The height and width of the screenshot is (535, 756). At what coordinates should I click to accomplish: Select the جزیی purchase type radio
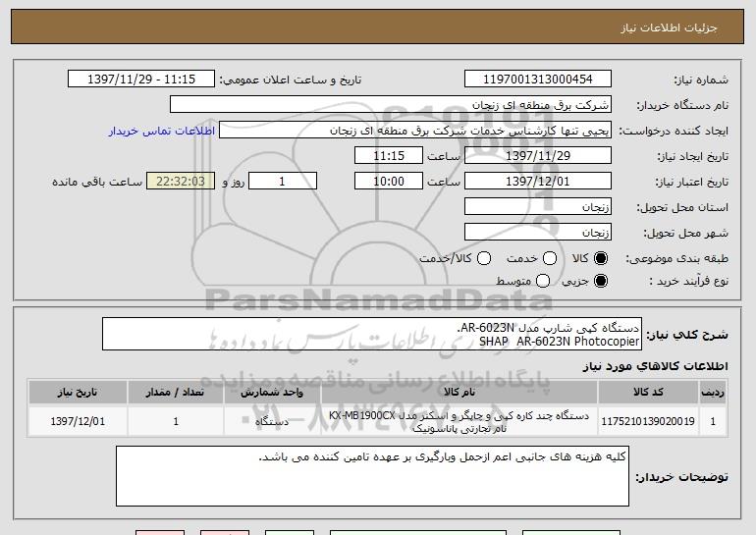coord(601,281)
